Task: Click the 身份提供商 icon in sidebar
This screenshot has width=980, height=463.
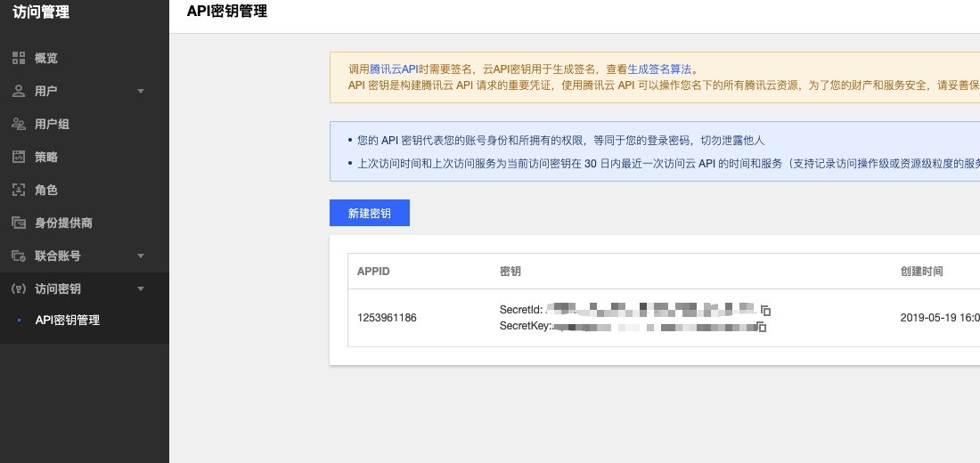Action: coord(19,223)
